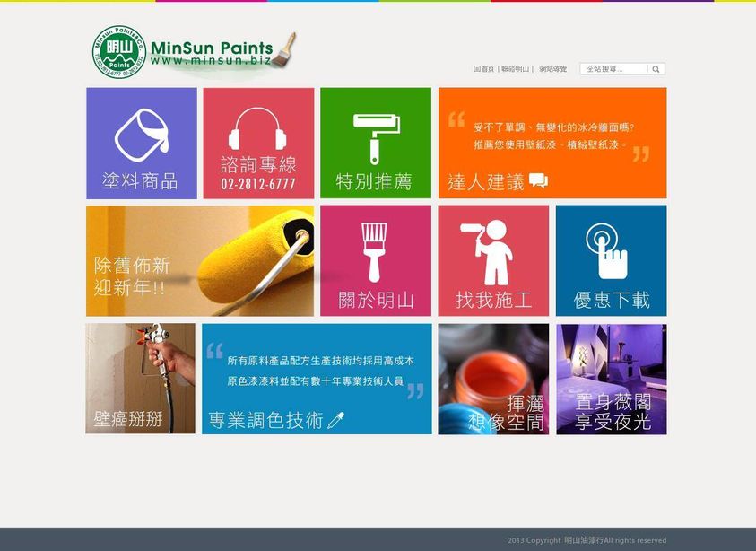Open the 優惠下載 tile label

tap(612, 300)
